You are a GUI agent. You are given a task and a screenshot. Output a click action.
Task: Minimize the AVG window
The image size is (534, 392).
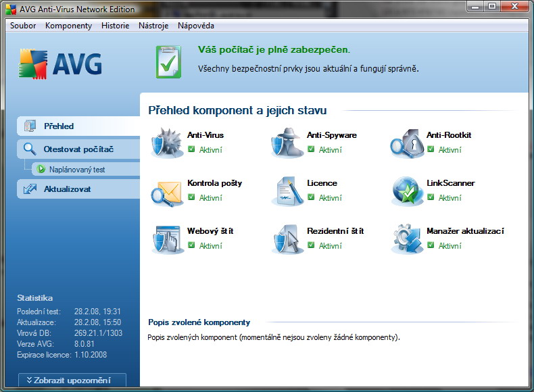[x=475, y=6]
